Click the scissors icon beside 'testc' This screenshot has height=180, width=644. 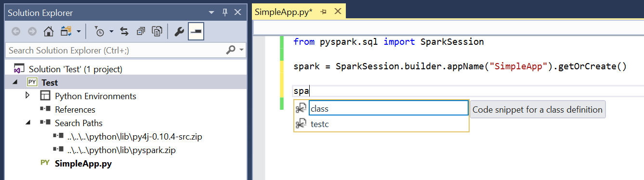pos(301,124)
